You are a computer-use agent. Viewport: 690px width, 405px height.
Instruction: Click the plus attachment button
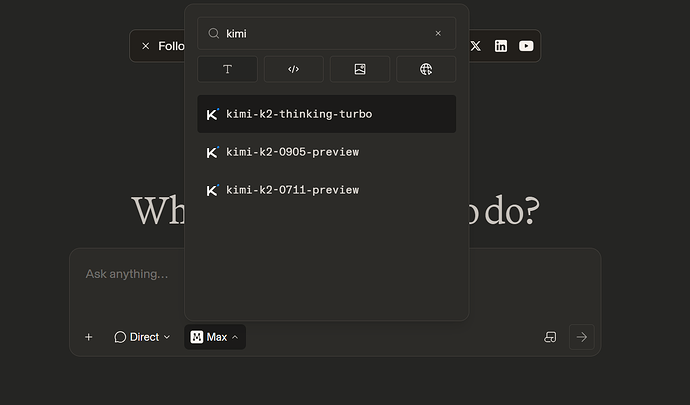tap(88, 337)
